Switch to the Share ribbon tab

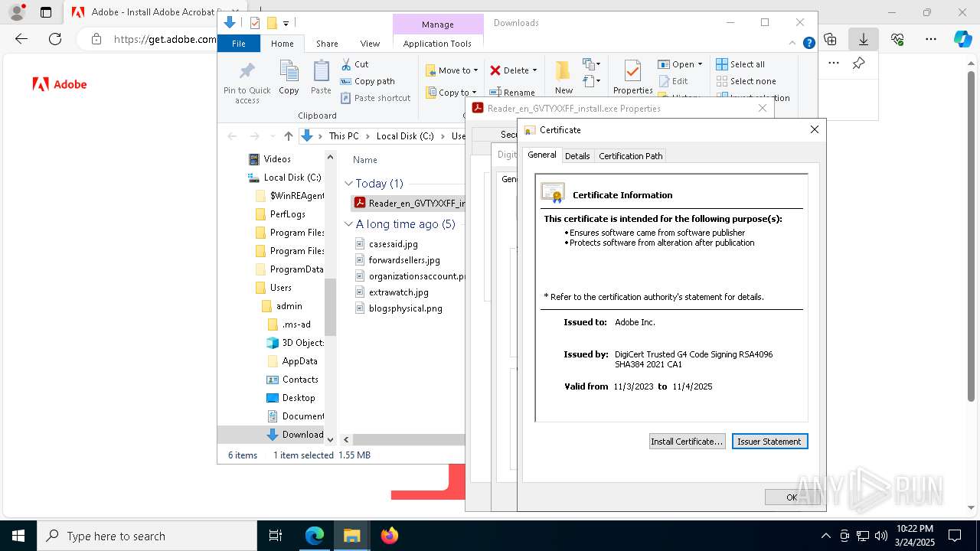327,44
